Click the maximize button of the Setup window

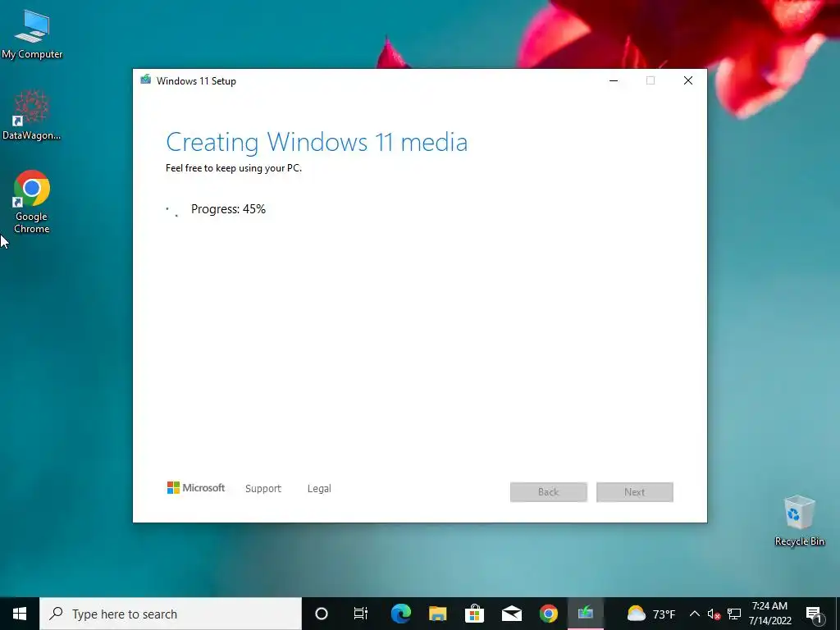(x=651, y=80)
